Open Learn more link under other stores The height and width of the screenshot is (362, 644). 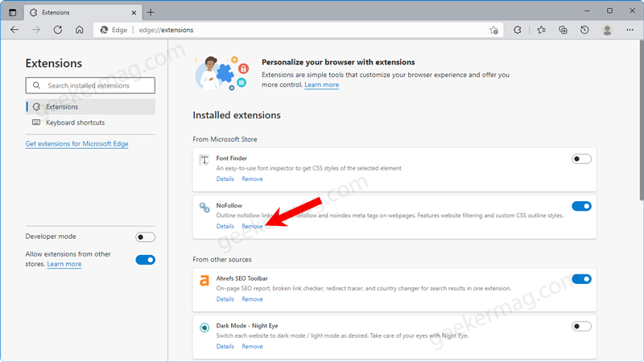click(64, 264)
